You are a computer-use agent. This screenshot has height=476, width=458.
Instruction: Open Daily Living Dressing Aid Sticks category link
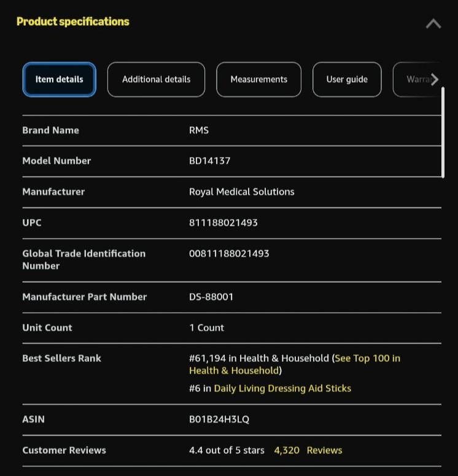pos(282,388)
